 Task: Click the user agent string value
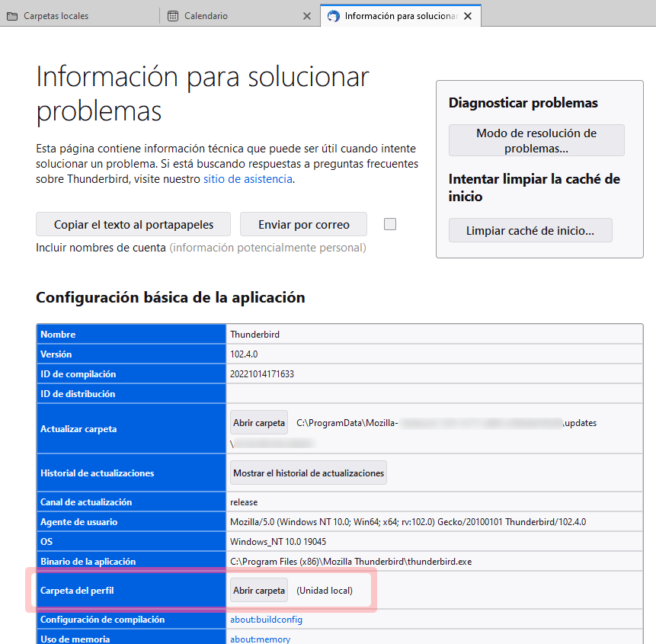point(408,522)
